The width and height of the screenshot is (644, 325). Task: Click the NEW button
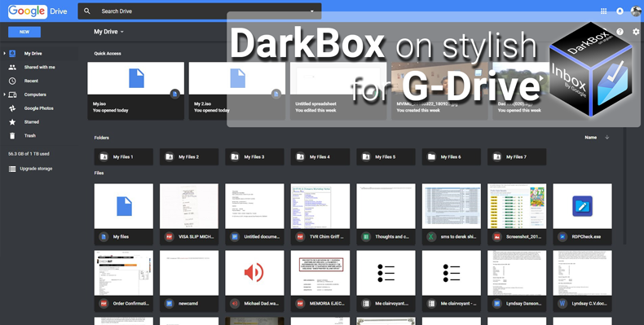tap(24, 32)
